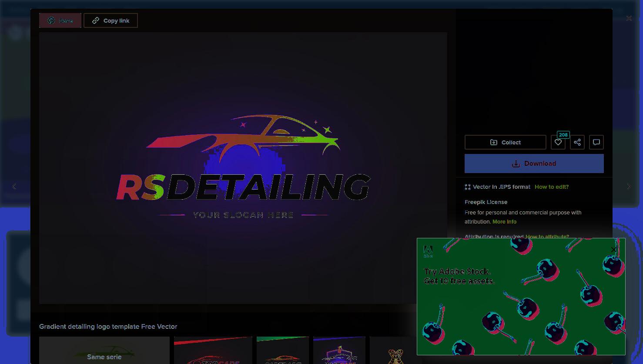Open the 'Same serie' thumbnail

pos(104,351)
